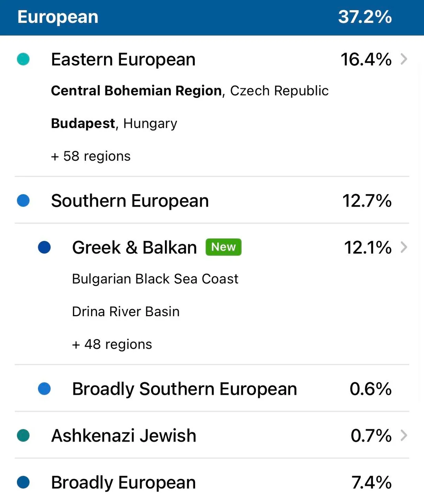
Task: Click the dark blue Greek & Balkan dot
Action: (44, 247)
